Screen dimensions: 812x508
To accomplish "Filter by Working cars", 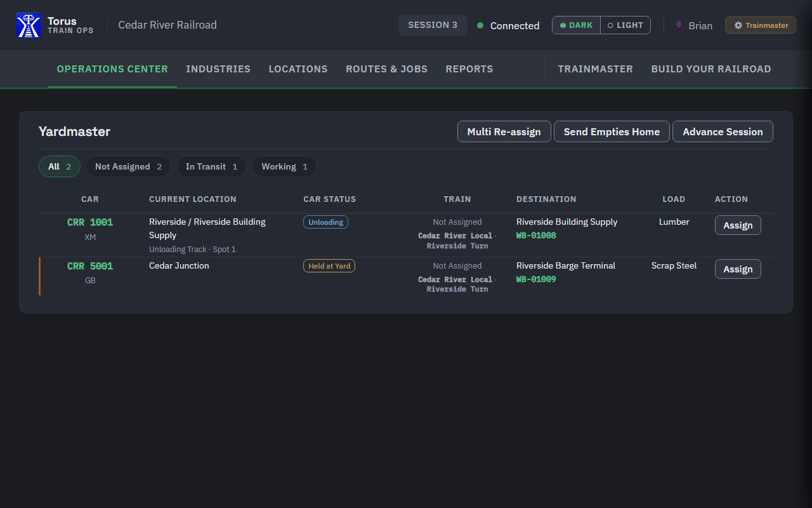I will pyautogui.click(x=284, y=166).
